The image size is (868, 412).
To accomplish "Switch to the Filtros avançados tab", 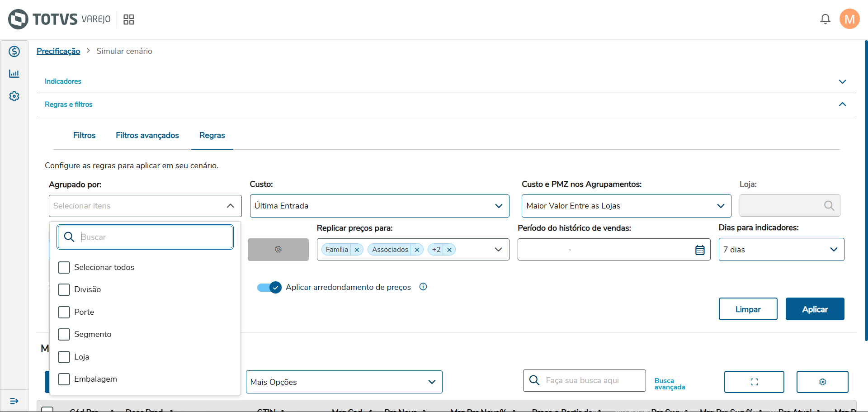I will coord(147,135).
